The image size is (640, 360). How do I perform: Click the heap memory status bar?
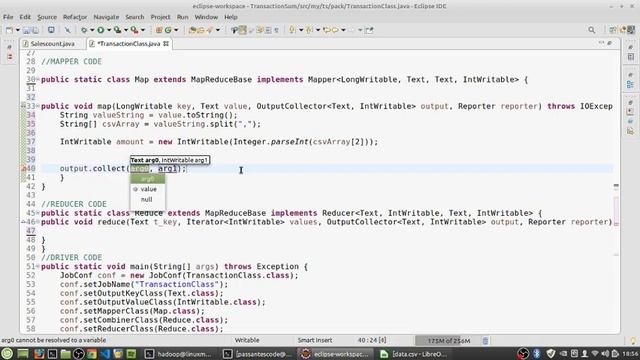pyautogui.click(x=449, y=340)
